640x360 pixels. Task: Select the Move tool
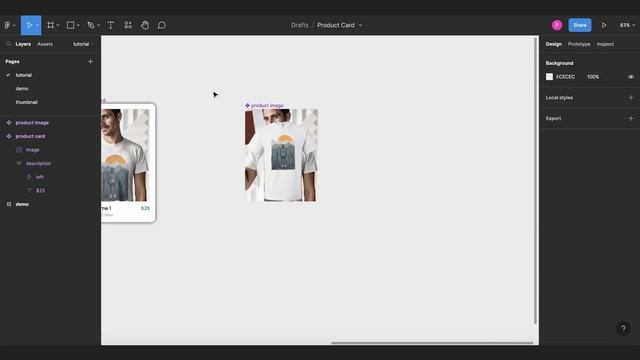(x=28, y=25)
